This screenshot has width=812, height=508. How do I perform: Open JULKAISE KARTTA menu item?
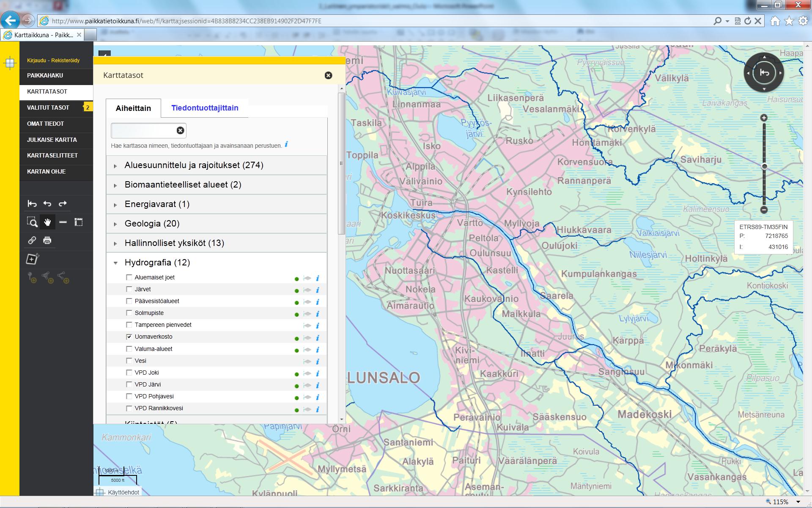56,140
